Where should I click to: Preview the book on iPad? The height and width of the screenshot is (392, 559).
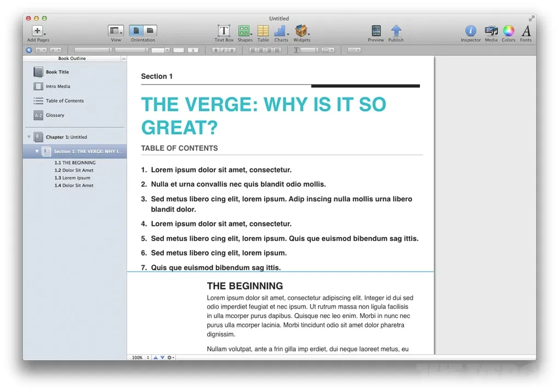click(x=376, y=31)
